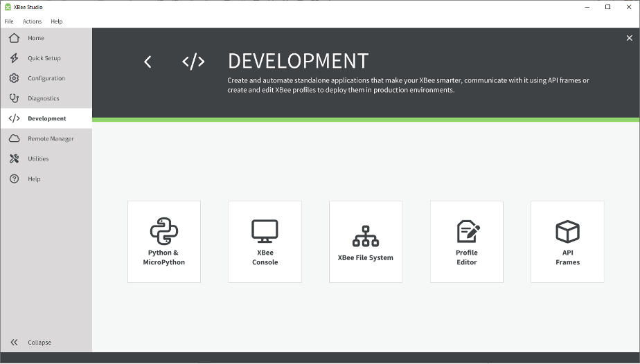The image size is (640, 364).
Task: Open the File menu
Action: [9, 21]
